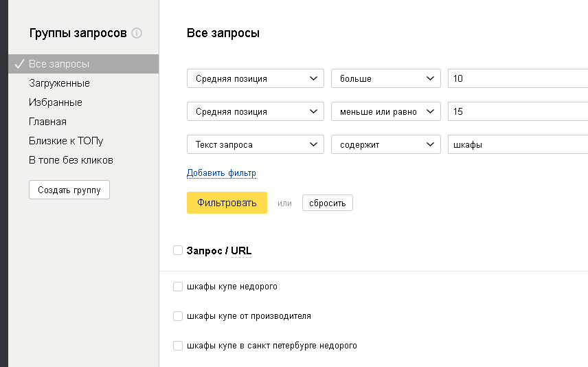This screenshot has height=367, width=588.
Task: Open the меньше или равно dropdown
Action: [x=385, y=111]
